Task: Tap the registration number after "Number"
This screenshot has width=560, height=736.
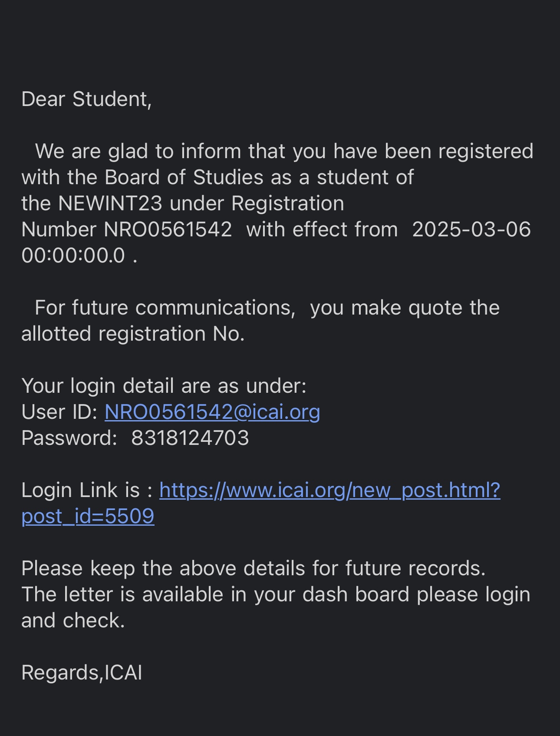Action: click(168, 229)
